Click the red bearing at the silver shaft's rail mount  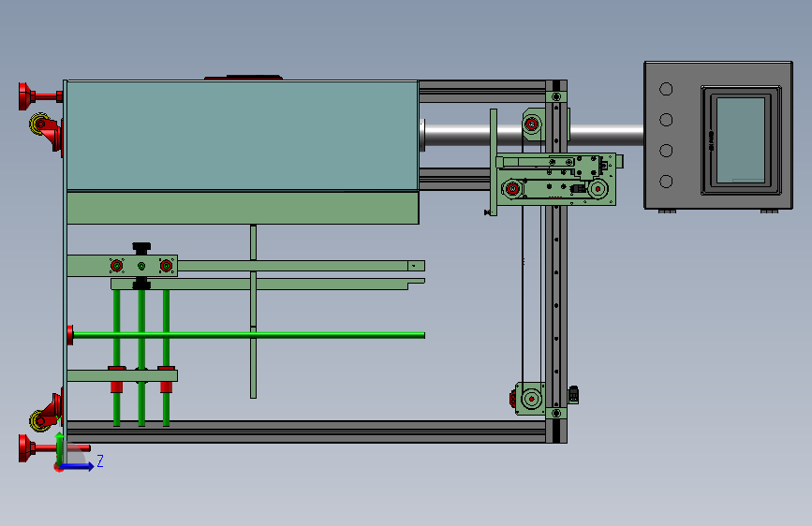coord(531,124)
